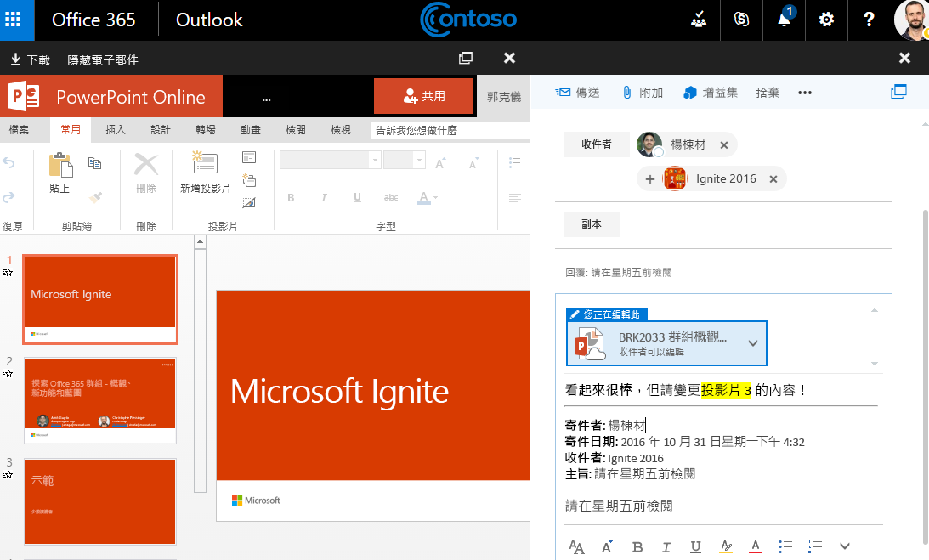
Task: Toggle italic in PowerPoint ribbon
Action: (x=324, y=197)
